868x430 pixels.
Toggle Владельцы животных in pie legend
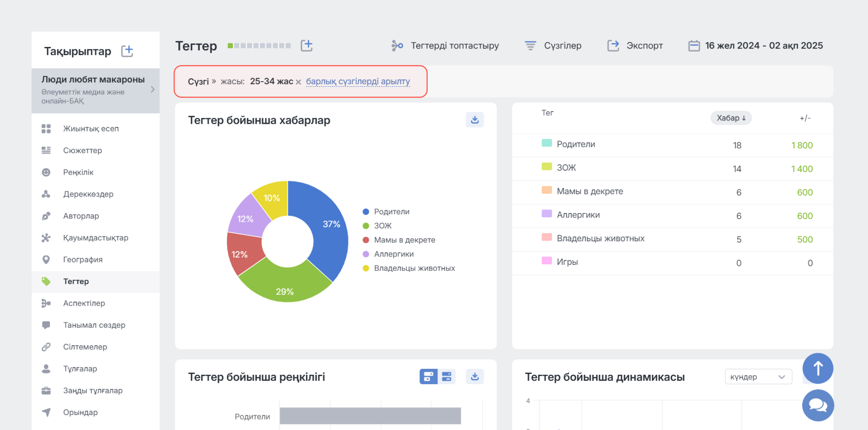pos(409,268)
